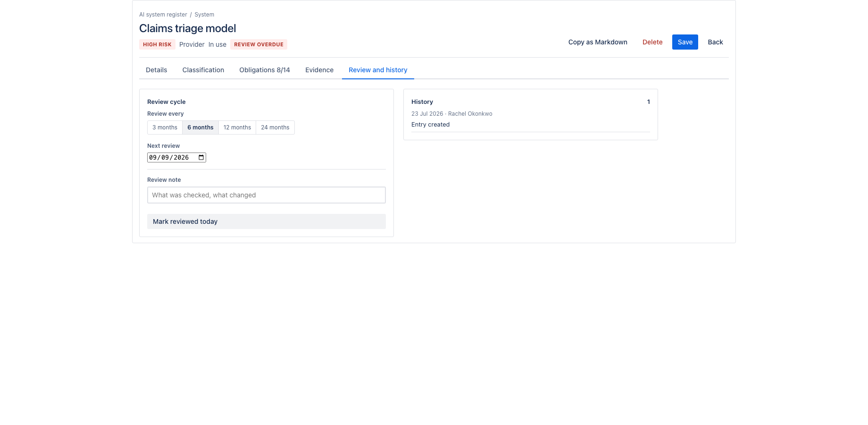
Task: Click the Claims triage model heading
Action: (188, 28)
